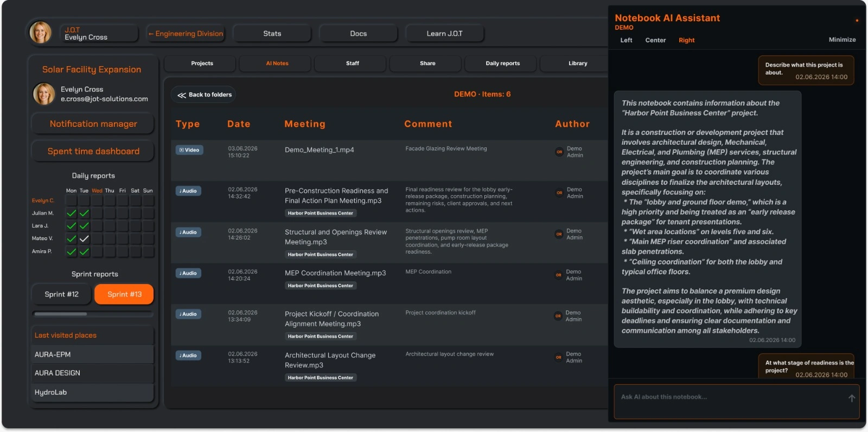Click the Solar Facility Expansion title

pyautogui.click(x=92, y=69)
